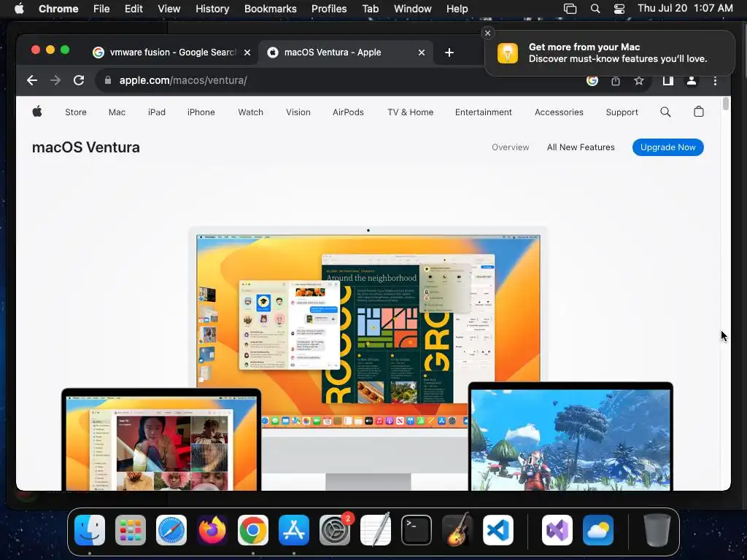This screenshot has width=747, height=560.
Task: Open Spotlight search in menu bar
Action: 595,9
